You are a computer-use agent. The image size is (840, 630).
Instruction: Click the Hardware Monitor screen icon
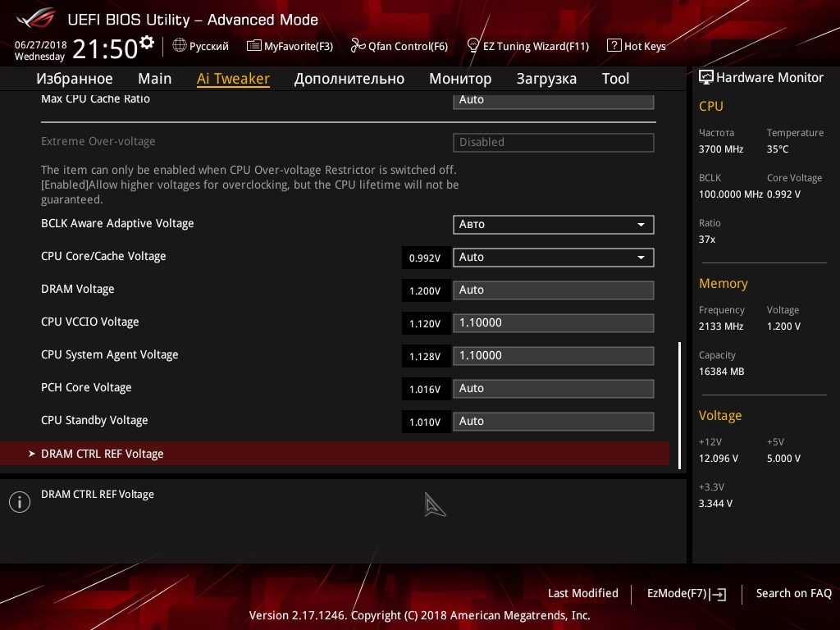[706, 78]
